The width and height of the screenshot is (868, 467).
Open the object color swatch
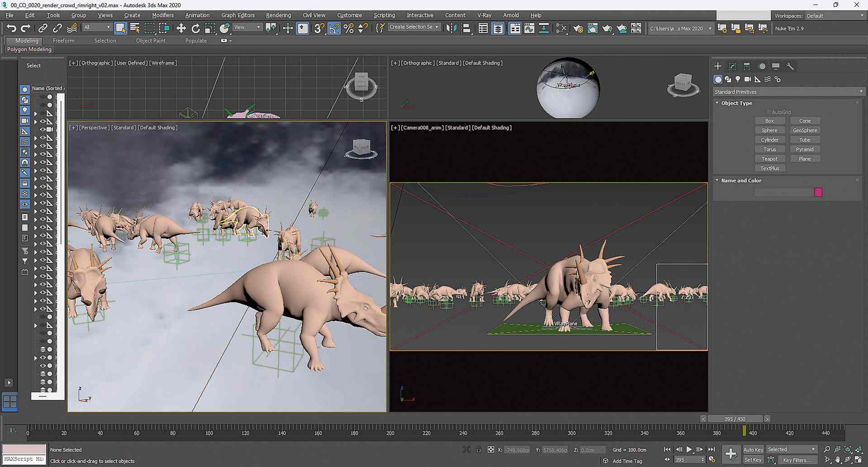pyautogui.click(x=818, y=192)
